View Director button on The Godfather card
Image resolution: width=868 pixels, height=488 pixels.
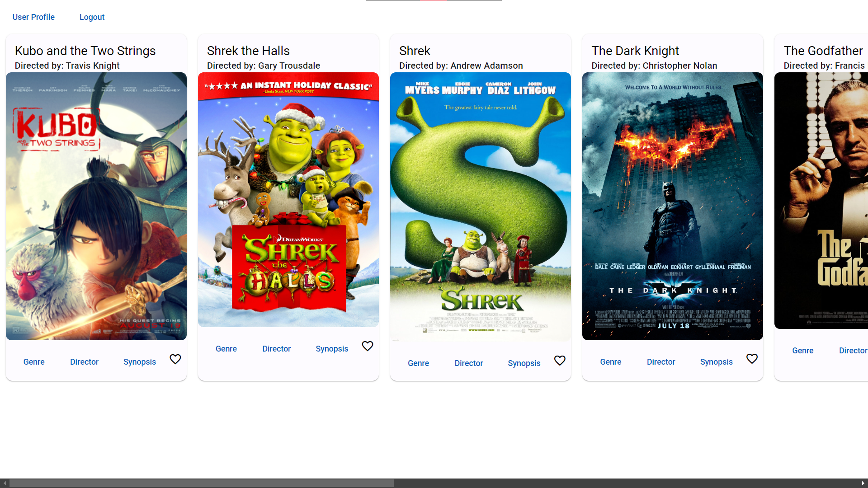853,351
